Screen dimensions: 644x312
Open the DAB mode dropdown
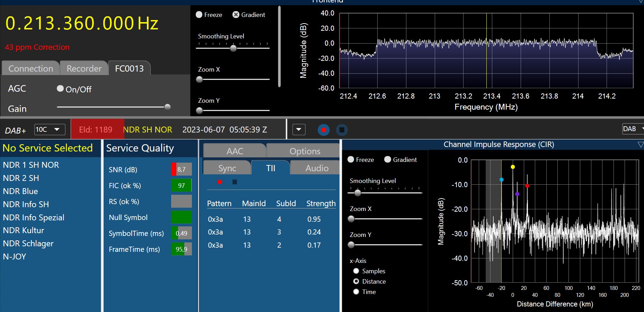[x=633, y=129]
